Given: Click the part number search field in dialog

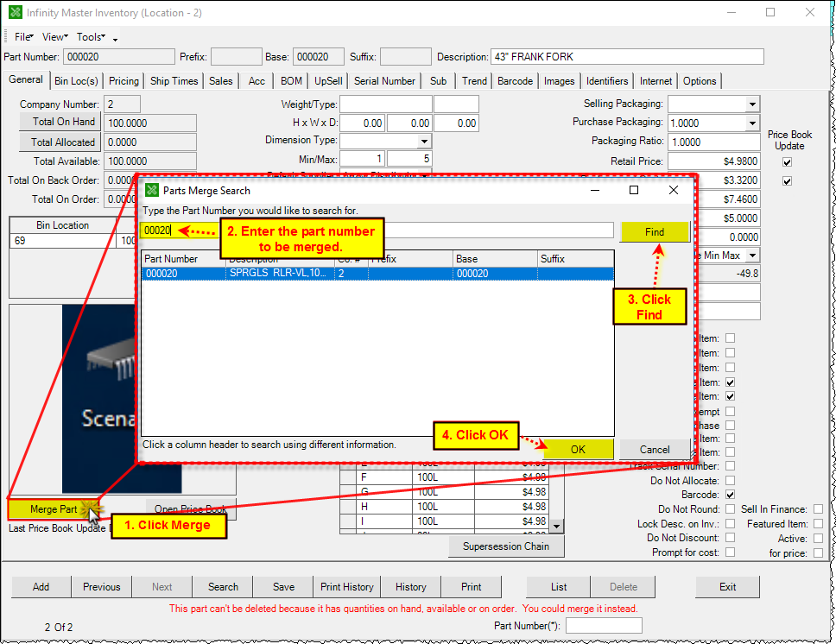Looking at the screenshot, I should click(377, 230).
